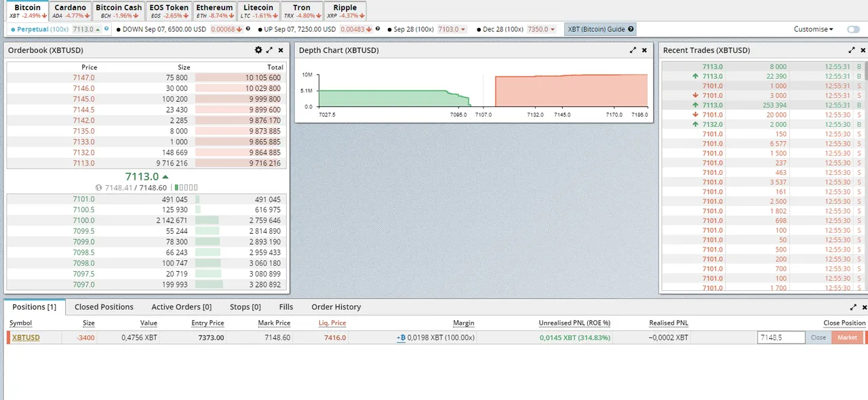
Task: Click the 22 390 size recent trade
Action: tap(776, 76)
